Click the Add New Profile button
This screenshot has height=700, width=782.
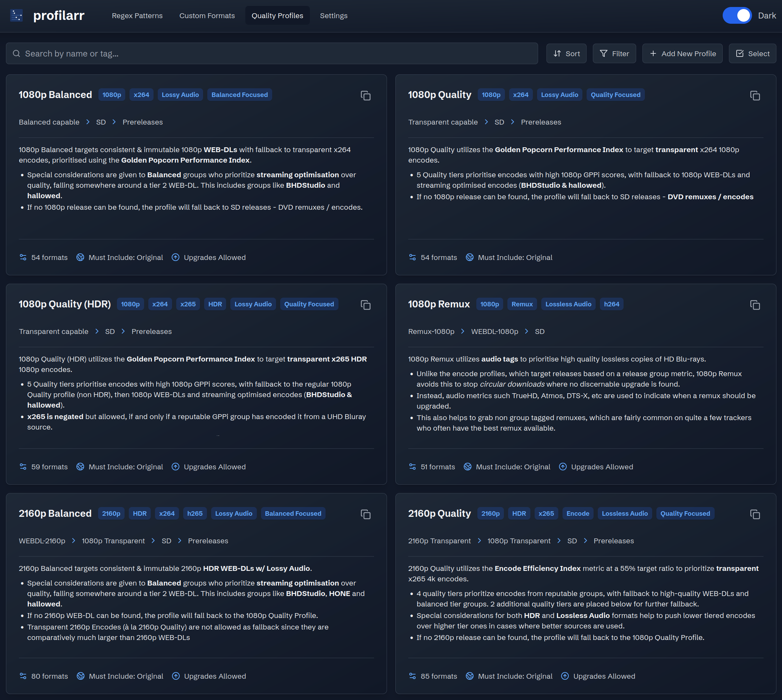point(682,53)
